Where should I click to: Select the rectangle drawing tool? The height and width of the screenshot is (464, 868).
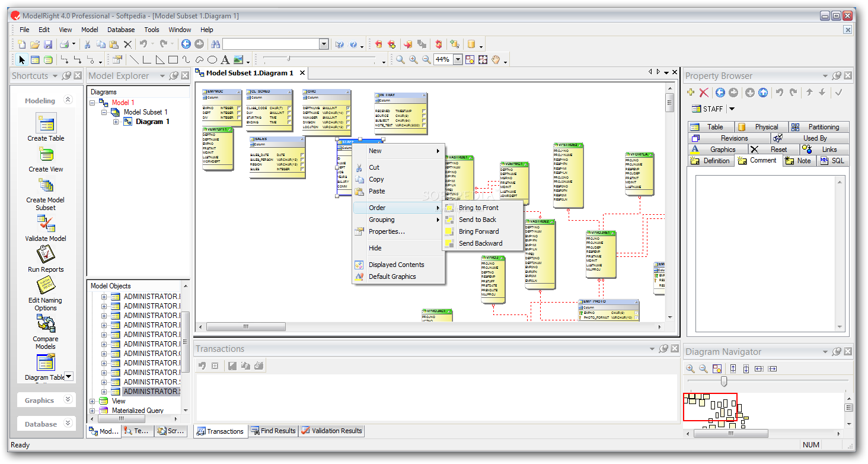173,59
